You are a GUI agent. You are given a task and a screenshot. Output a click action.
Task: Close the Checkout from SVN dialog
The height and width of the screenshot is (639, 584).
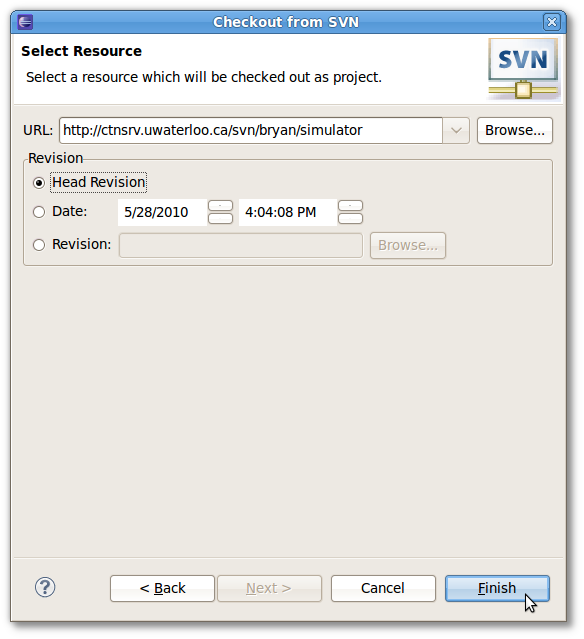click(551, 22)
